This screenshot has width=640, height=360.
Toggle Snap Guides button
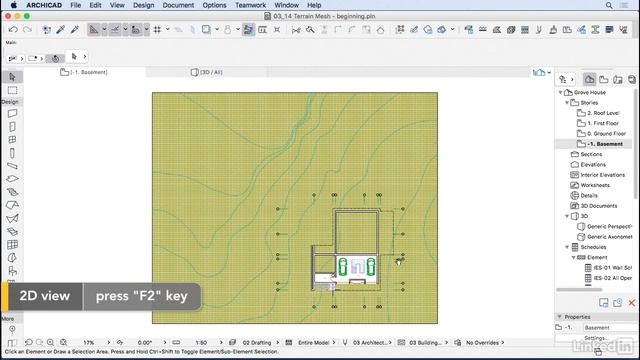pyautogui.click(x=115, y=29)
